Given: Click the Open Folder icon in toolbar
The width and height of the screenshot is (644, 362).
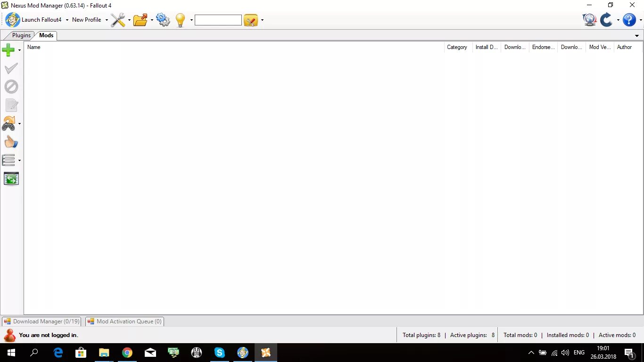Looking at the screenshot, I should pos(140,20).
